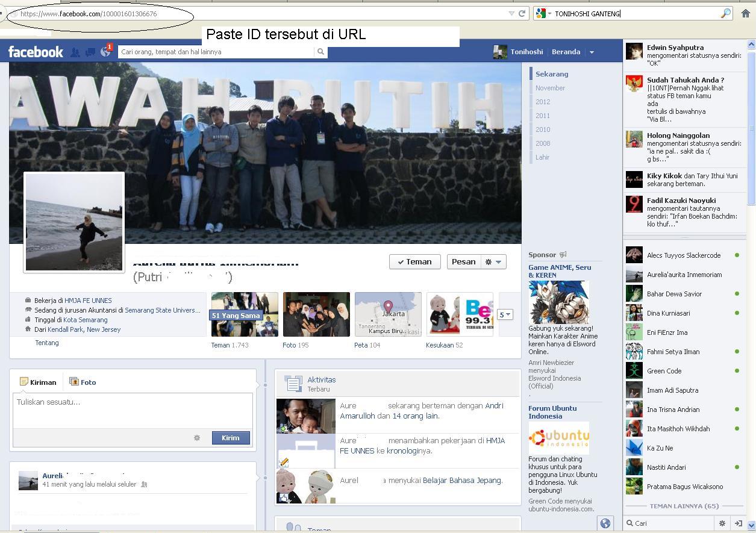Select Sekarang in timeline navigation
Viewport: 756px width, 533px height.
552,74
